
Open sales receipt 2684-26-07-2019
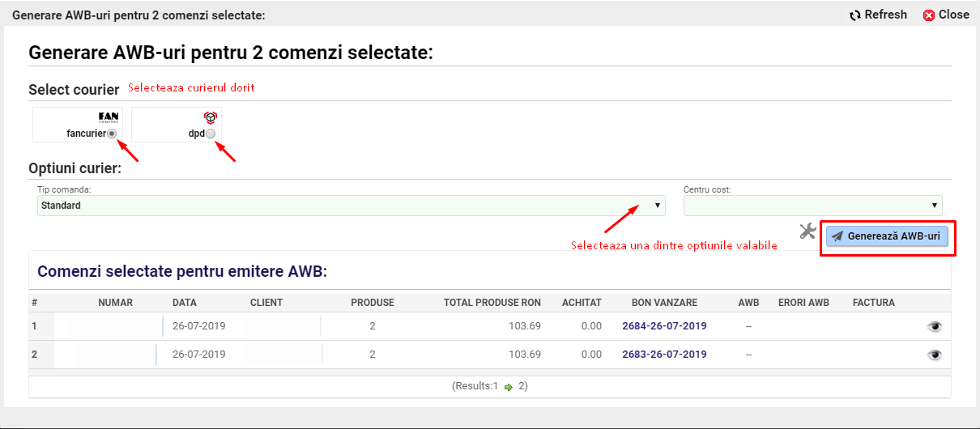pyautogui.click(x=664, y=326)
